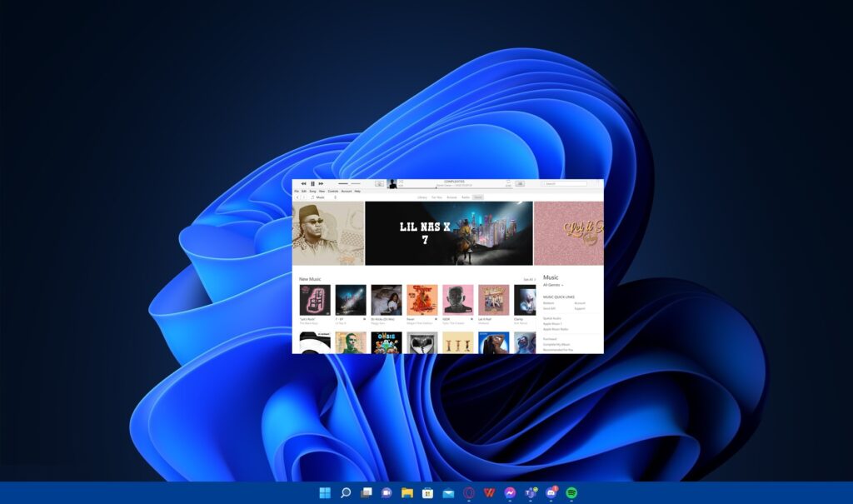Open the Fever album cover
Screen dimensions: 853x504
(x=422, y=300)
